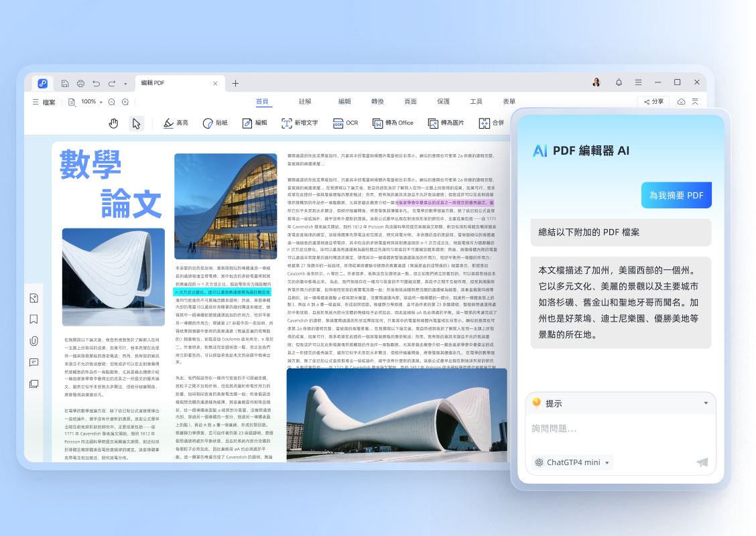The height and width of the screenshot is (536, 756).
Task: Open the hamburger menu in title bar
Action: point(638,82)
